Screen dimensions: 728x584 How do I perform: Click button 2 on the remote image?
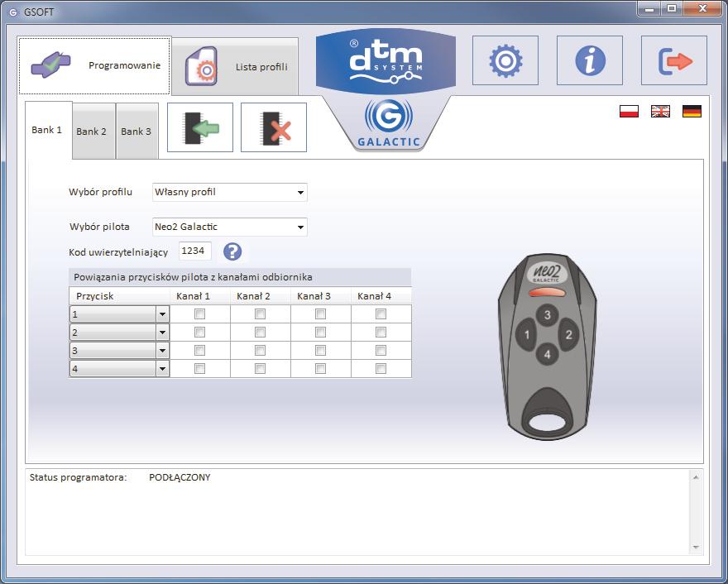point(568,335)
